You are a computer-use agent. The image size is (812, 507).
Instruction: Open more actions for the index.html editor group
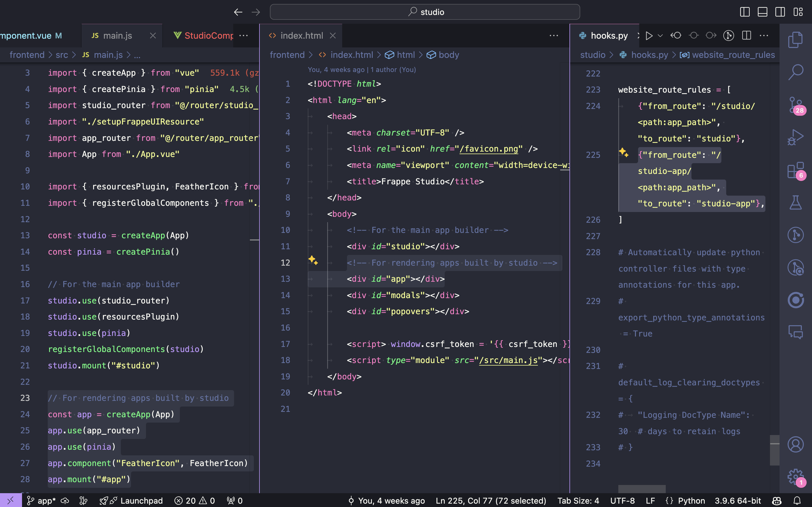[554, 36]
